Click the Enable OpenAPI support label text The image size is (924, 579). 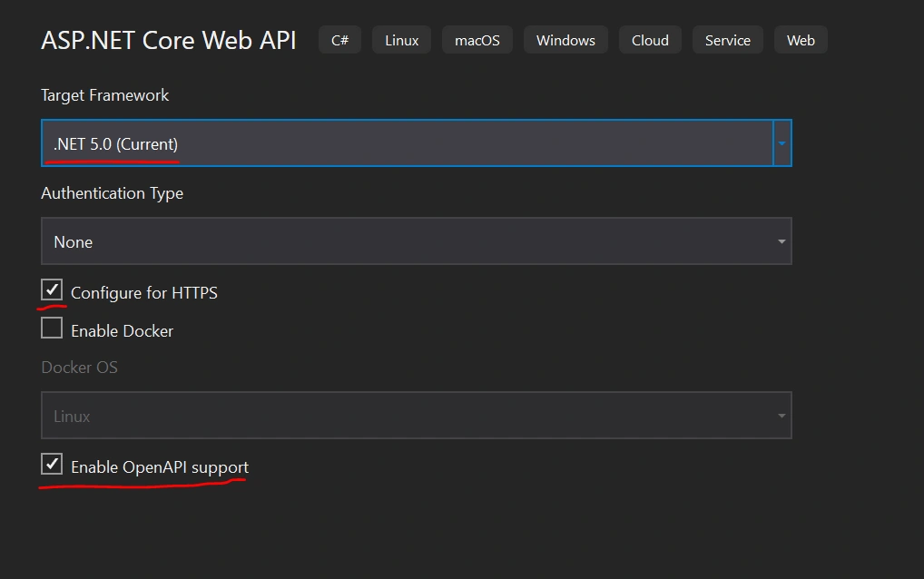tap(160, 467)
